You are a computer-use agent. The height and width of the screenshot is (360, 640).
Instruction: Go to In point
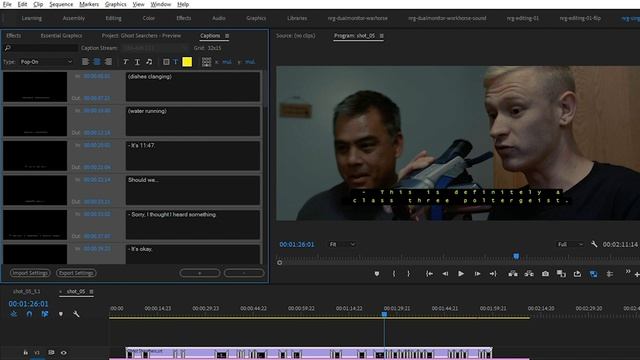tap(429, 274)
